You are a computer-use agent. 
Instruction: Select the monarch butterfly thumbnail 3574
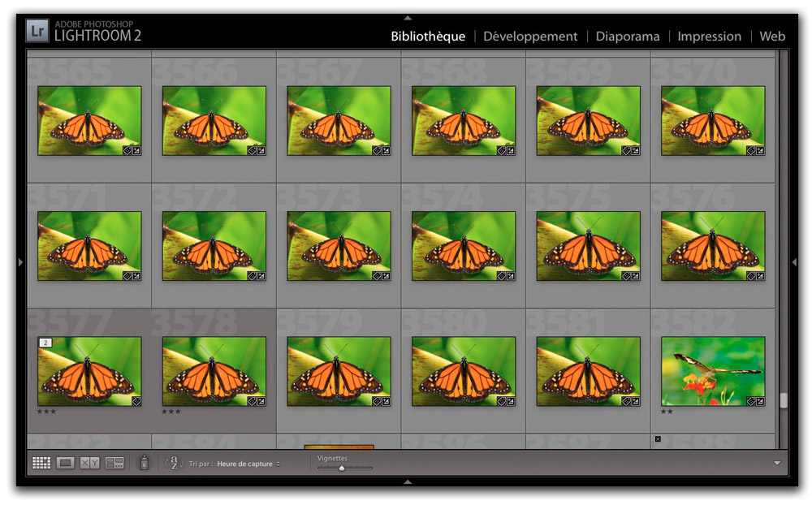pos(464,246)
